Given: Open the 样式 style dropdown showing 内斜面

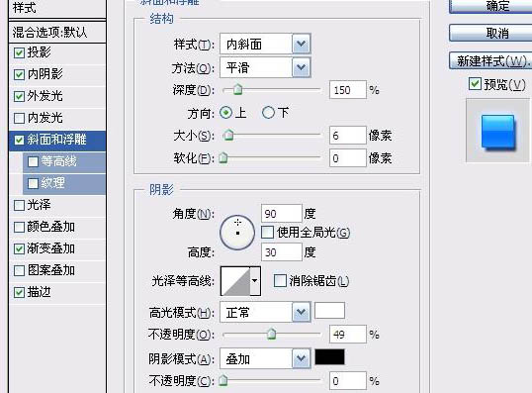Looking at the screenshot, I should tap(265, 44).
